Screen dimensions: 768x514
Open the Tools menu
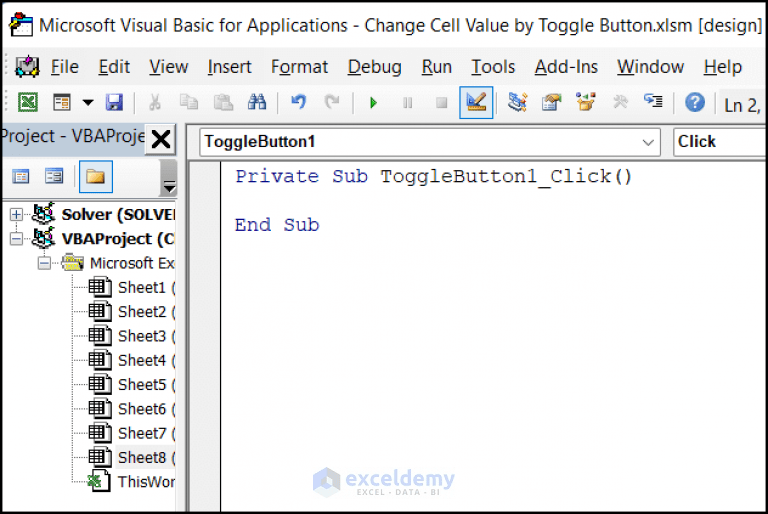pos(493,67)
